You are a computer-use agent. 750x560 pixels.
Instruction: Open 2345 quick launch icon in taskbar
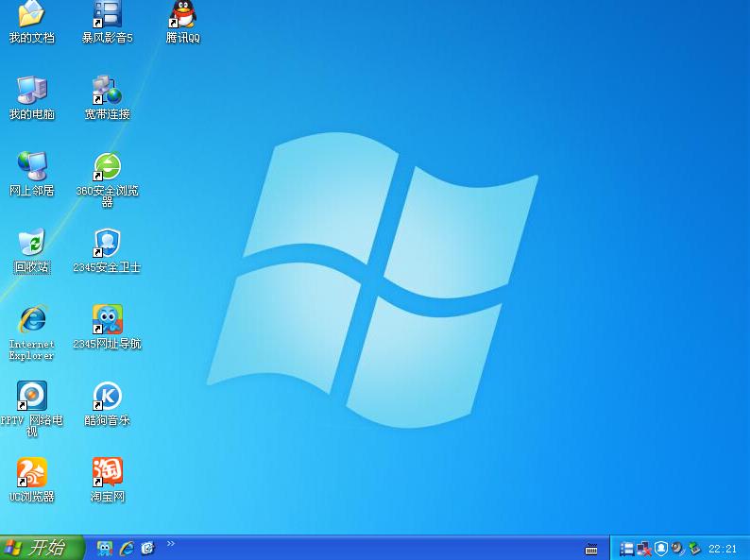[105, 548]
